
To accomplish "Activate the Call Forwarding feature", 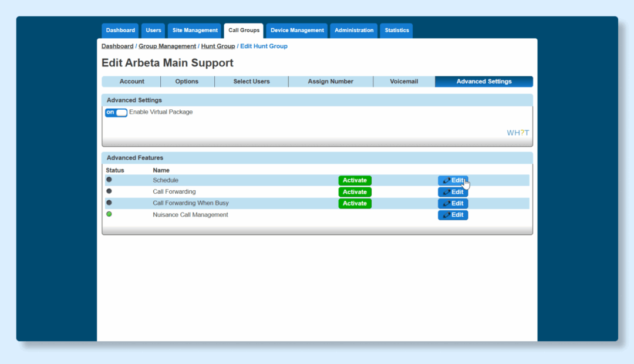I will pos(355,192).
